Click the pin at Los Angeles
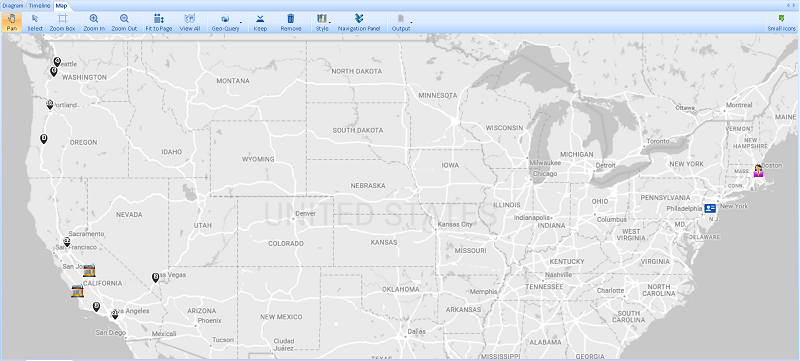Screen dimensions: 800x361 115,314
